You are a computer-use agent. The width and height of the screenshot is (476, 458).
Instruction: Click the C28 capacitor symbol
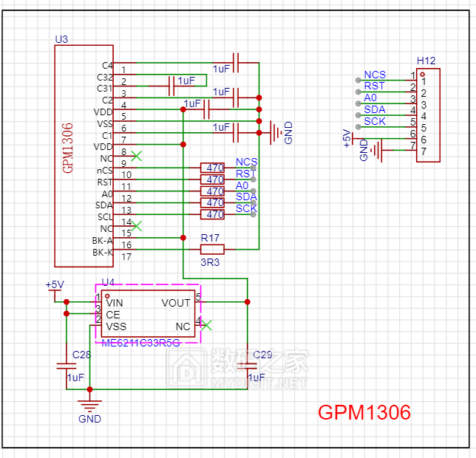(x=67, y=366)
